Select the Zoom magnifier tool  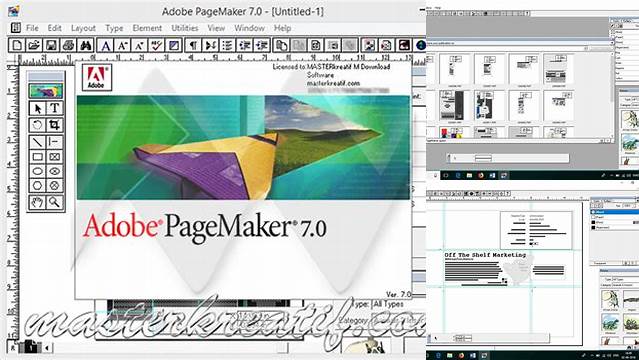pyautogui.click(x=55, y=202)
